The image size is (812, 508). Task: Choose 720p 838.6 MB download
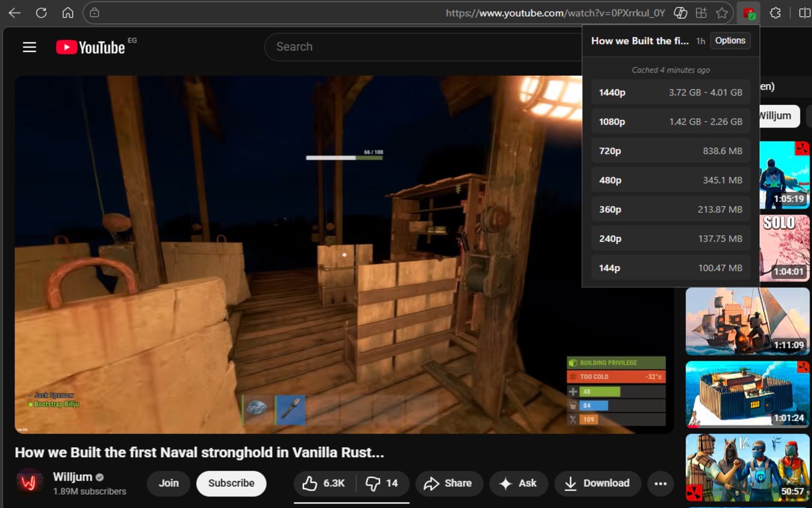[671, 150]
